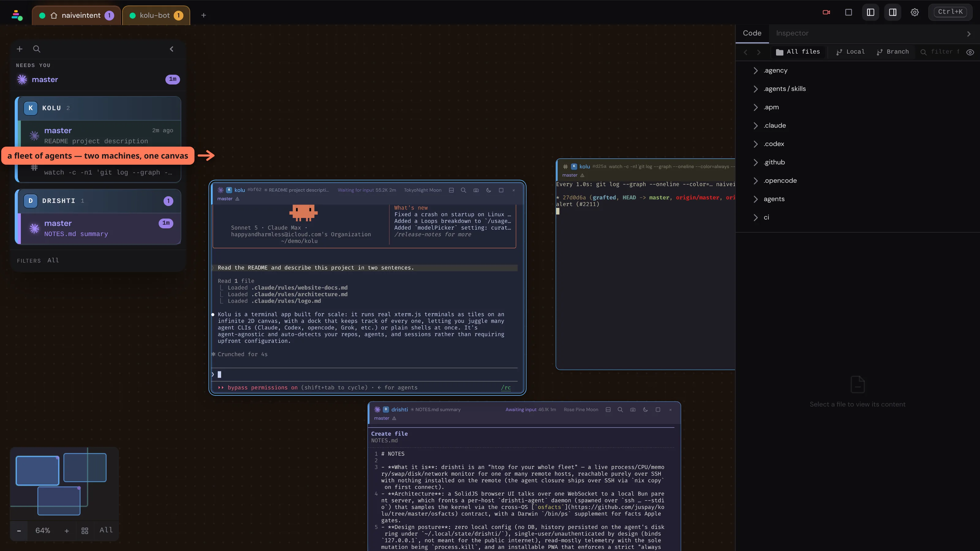The width and height of the screenshot is (980, 551).
Task: Open drishti master NOTES.md summary card
Action: click(x=101, y=228)
